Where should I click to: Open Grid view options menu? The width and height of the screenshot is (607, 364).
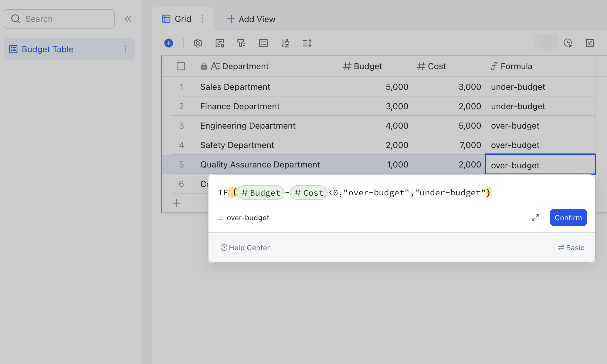pos(203,19)
